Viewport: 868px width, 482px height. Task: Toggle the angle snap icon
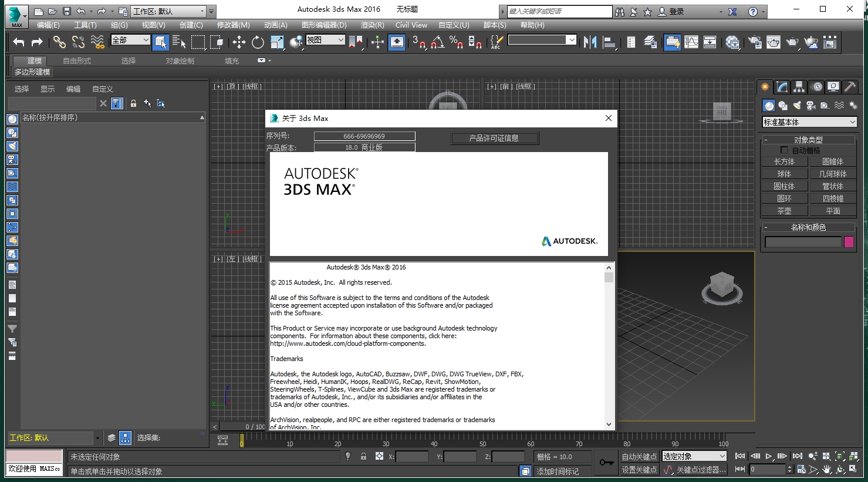pos(437,42)
